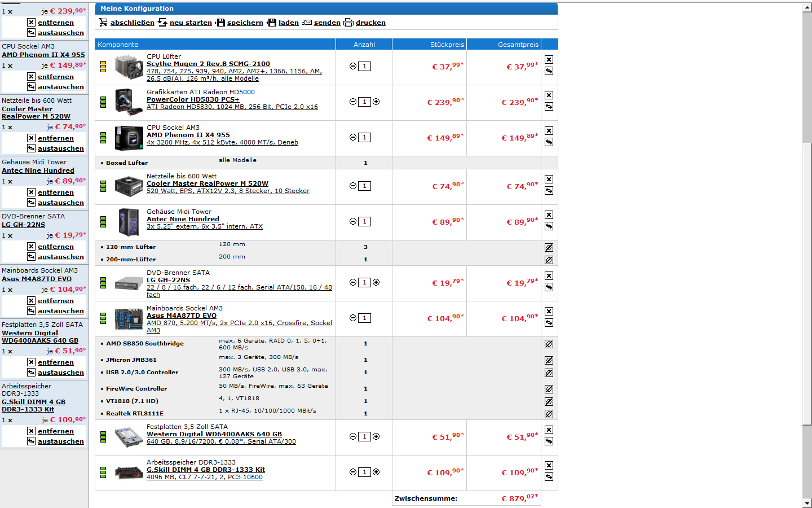Click edit icon for AMD SB850 Southbridge
Viewport: 812px width, 508px height.
tap(549, 344)
